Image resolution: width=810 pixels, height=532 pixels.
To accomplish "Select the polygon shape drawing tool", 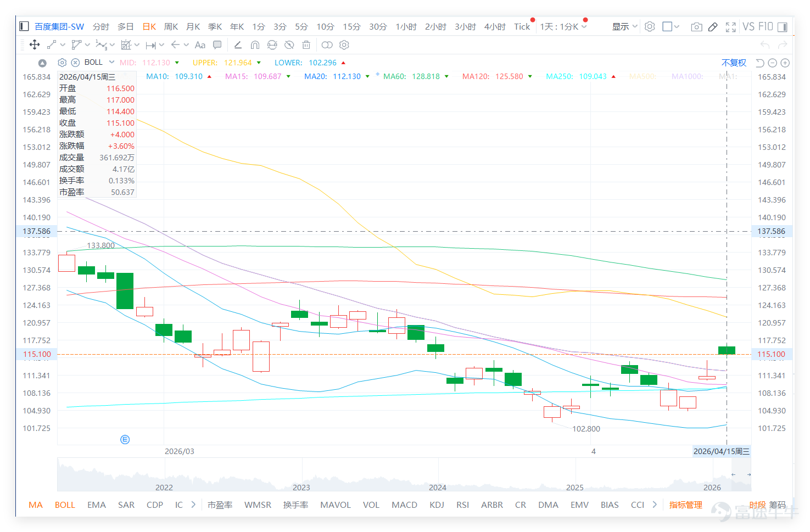I will pos(76,45).
